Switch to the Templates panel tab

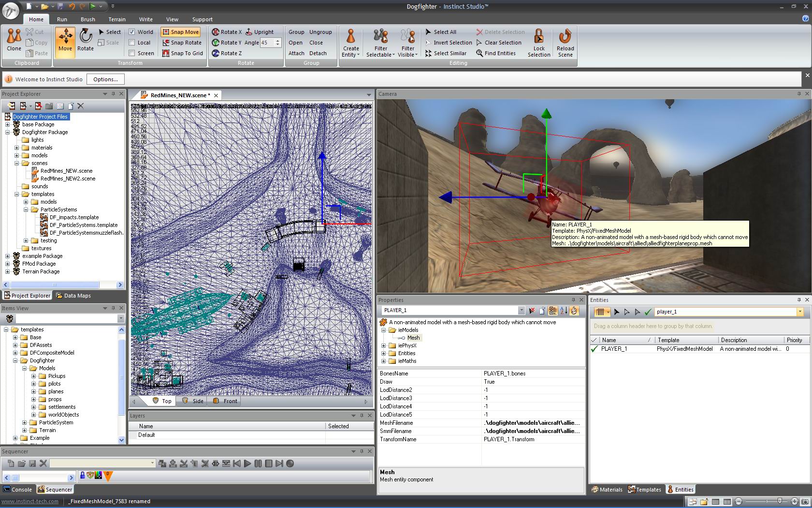[644, 490]
